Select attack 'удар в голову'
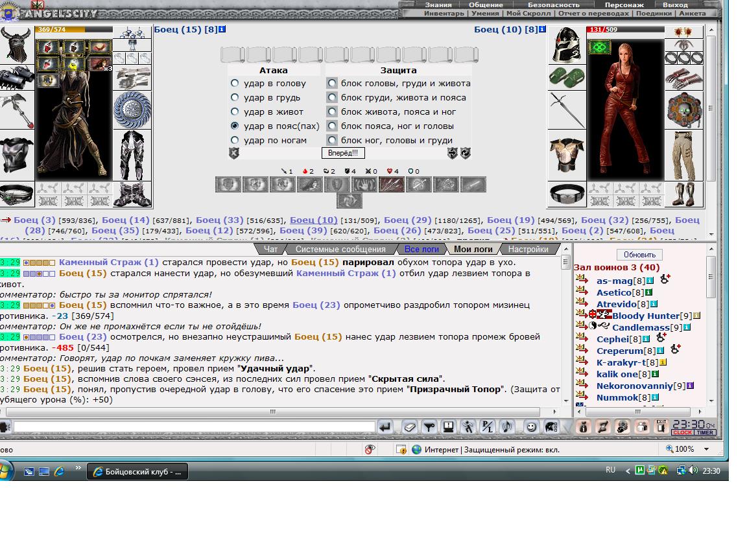This screenshot has height=560, width=747. [x=234, y=83]
